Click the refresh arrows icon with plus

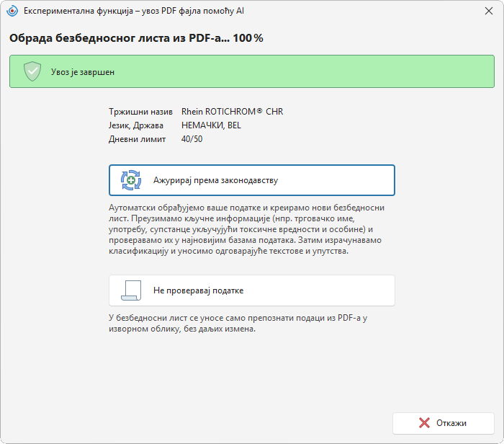pyautogui.click(x=131, y=180)
